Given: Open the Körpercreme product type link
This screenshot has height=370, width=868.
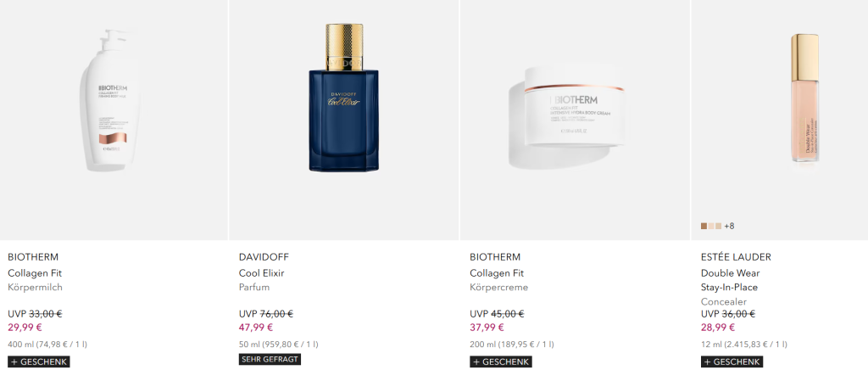Looking at the screenshot, I should (498, 288).
